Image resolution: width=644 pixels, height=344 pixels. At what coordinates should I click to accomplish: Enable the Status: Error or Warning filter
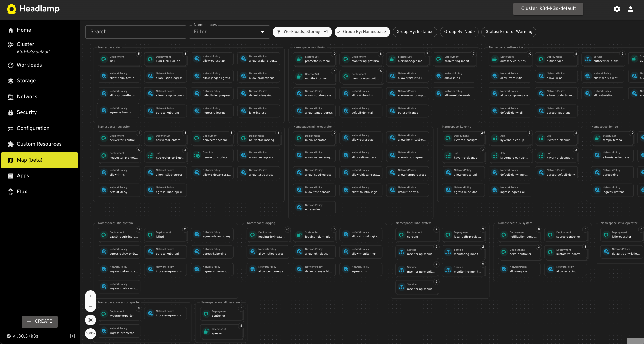tap(508, 32)
